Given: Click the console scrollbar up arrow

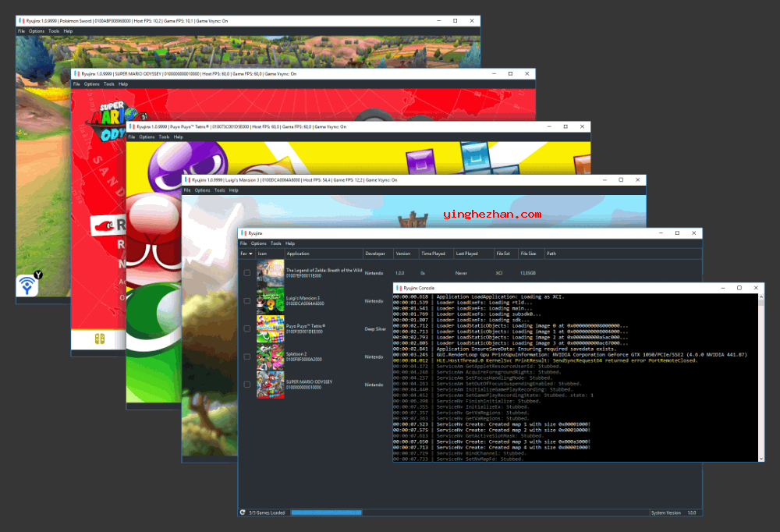Looking at the screenshot, I should [x=760, y=296].
